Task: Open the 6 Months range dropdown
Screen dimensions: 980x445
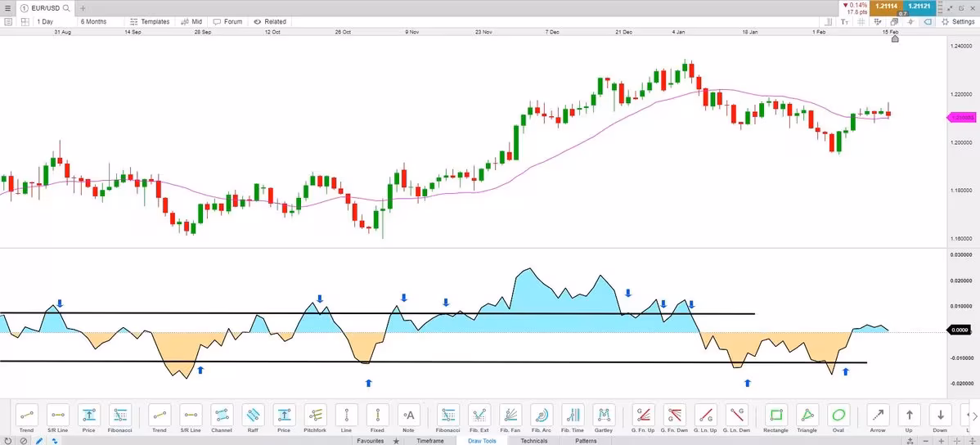Action: pos(93,22)
